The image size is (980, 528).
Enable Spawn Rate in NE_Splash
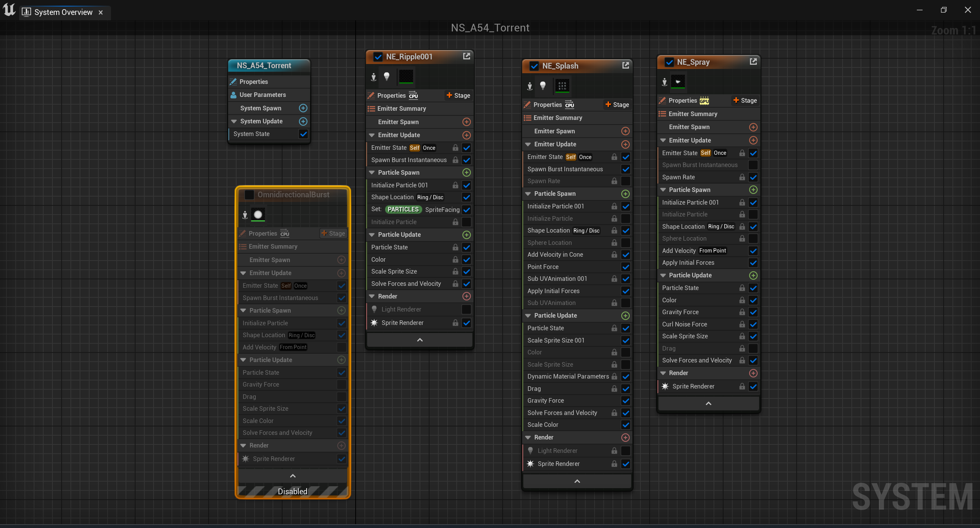pyautogui.click(x=626, y=181)
